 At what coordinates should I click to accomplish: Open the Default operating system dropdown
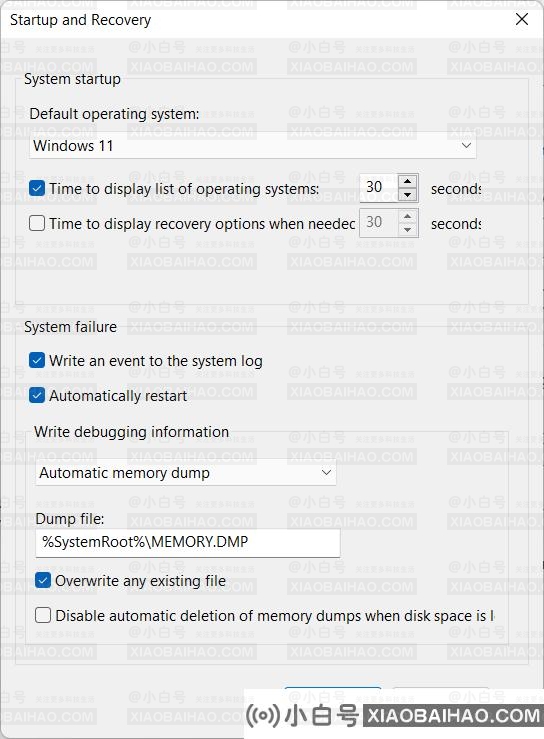pyautogui.click(x=253, y=145)
